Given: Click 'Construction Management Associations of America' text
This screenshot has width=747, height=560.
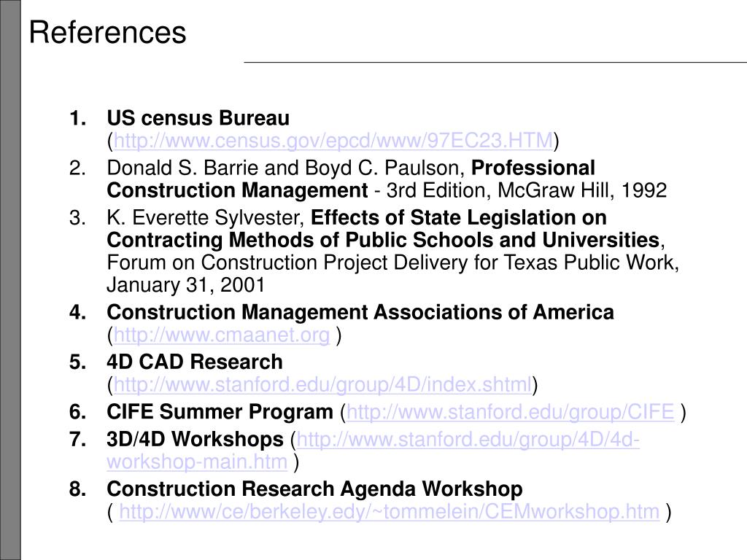Looking at the screenshot, I should click(x=360, y=312).
